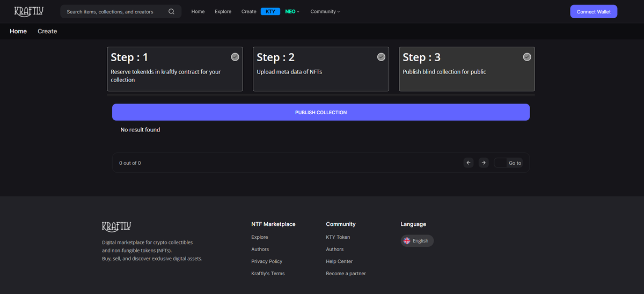Switch to Home sub-navigation tab

(18, 31)
